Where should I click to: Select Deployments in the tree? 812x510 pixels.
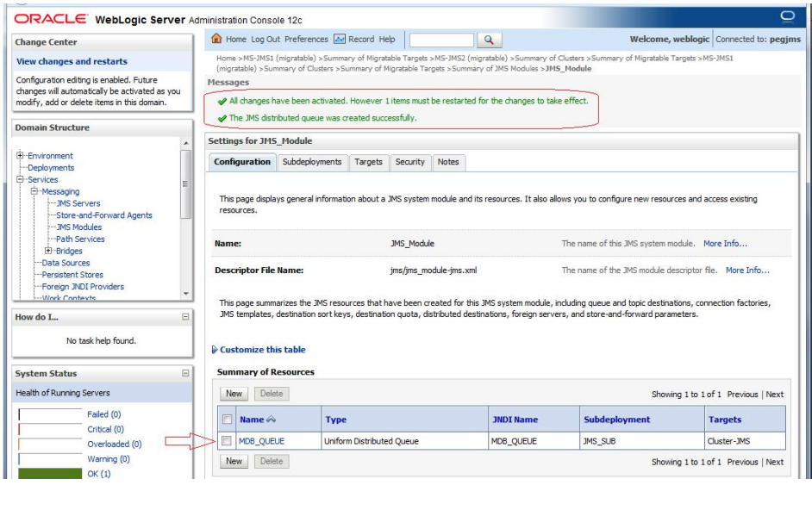[51, 167]
